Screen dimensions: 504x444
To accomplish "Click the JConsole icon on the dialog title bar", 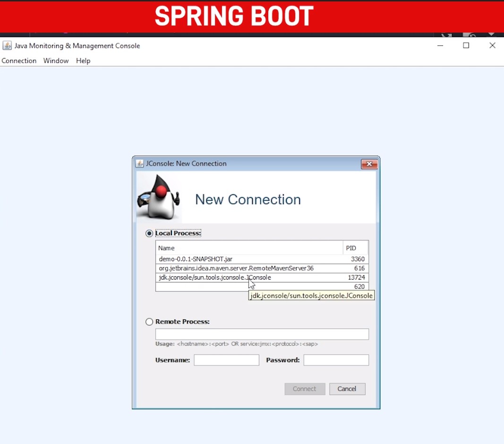I will tap(140, 163).
